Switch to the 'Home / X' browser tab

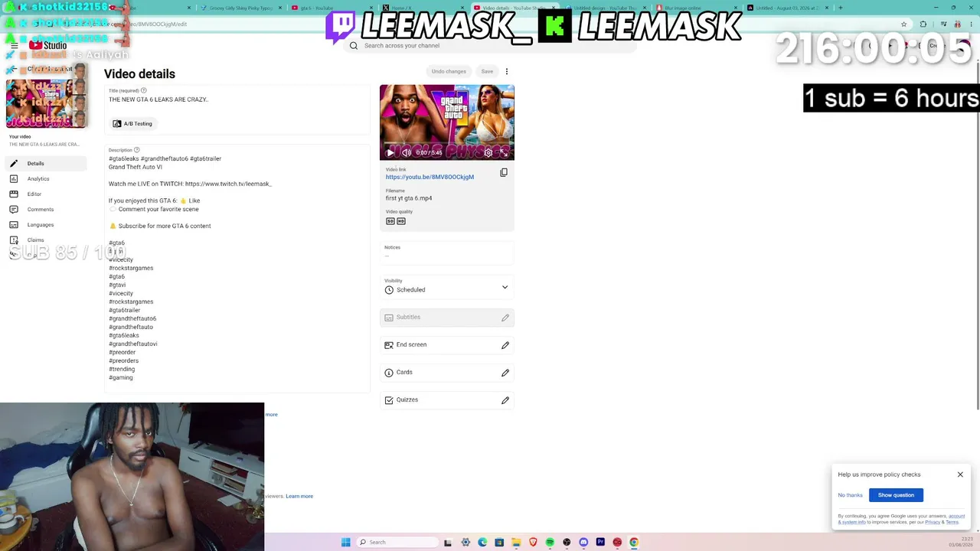(x=423, y=8)
